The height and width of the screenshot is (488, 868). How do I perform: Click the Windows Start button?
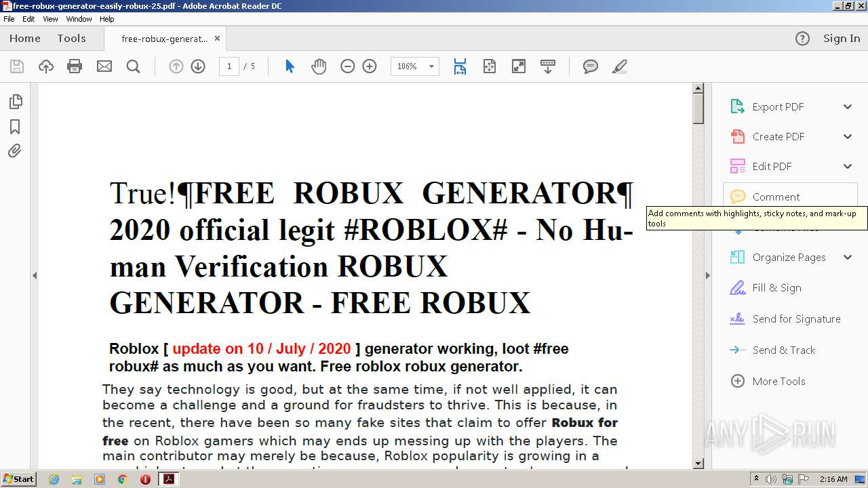pyautogui.click(x=19, y=479)
